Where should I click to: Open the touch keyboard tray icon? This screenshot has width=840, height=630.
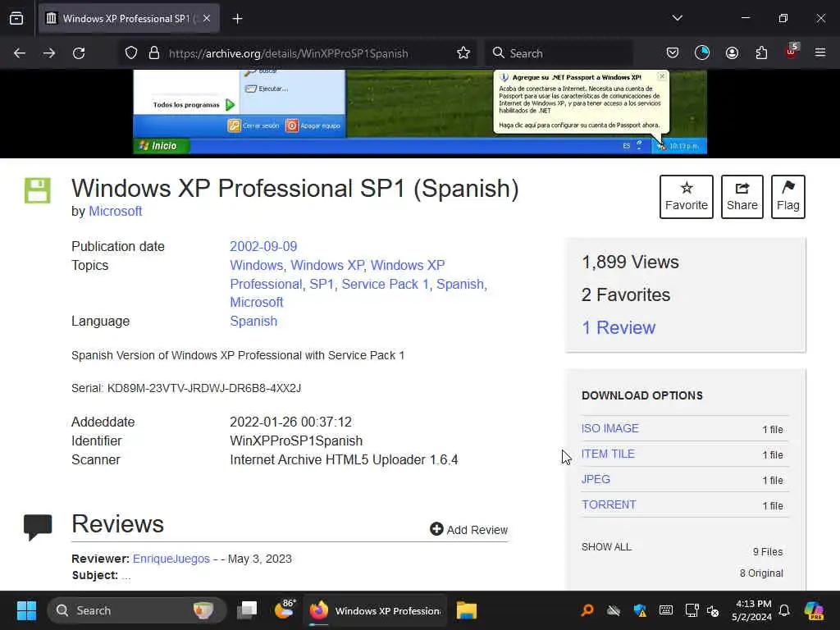click(666, 610)
